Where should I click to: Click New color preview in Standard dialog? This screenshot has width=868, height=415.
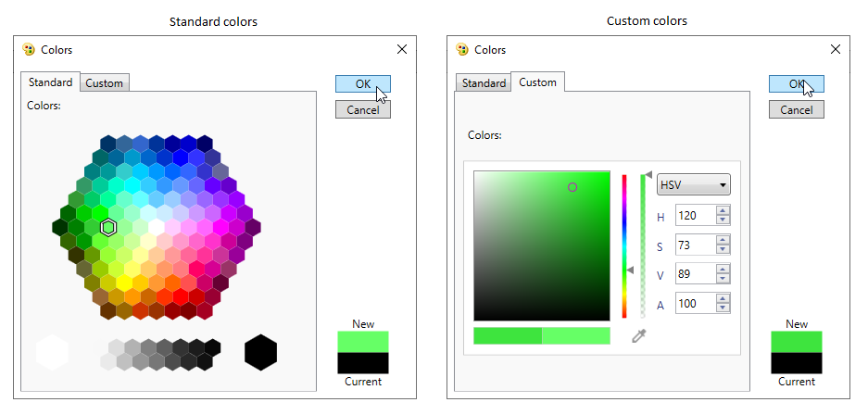pos(363,342)
